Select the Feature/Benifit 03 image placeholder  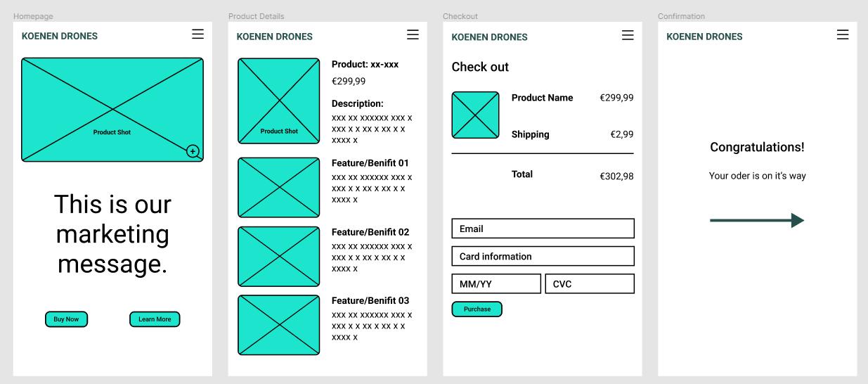(x=280, y=324)
